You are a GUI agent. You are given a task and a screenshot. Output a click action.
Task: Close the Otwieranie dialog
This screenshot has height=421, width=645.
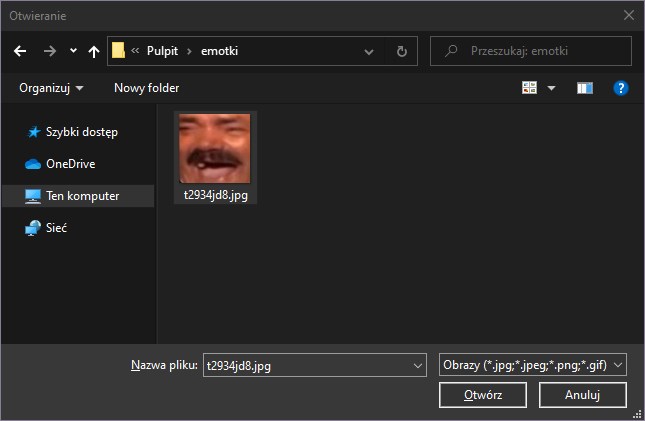tap(629, 15)
